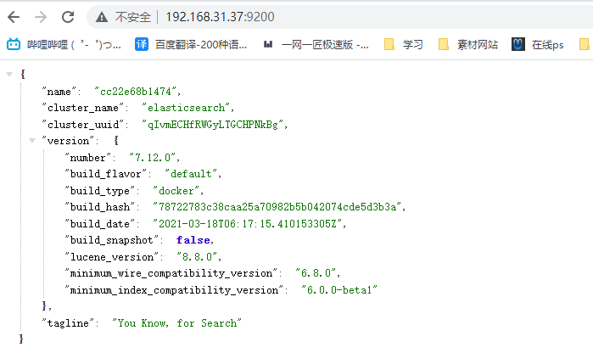This screenshot has height=364, width=593.
Task: Reload the page with the refresh icon
Action: click(68, 17)
